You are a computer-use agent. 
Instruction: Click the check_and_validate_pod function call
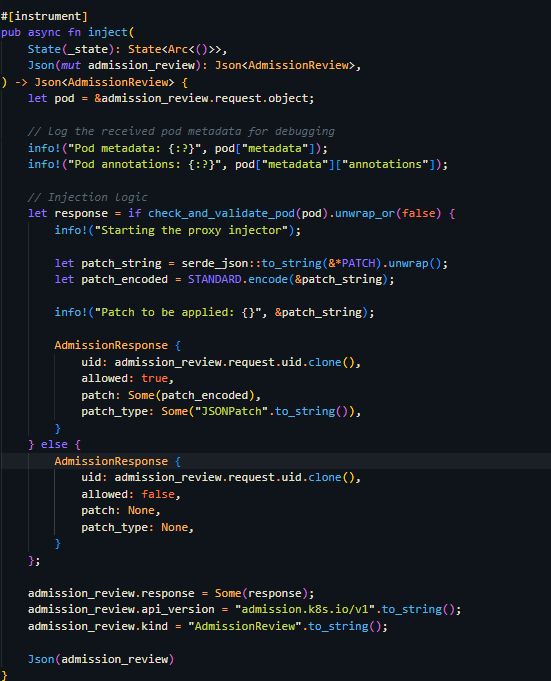[221, 214]
